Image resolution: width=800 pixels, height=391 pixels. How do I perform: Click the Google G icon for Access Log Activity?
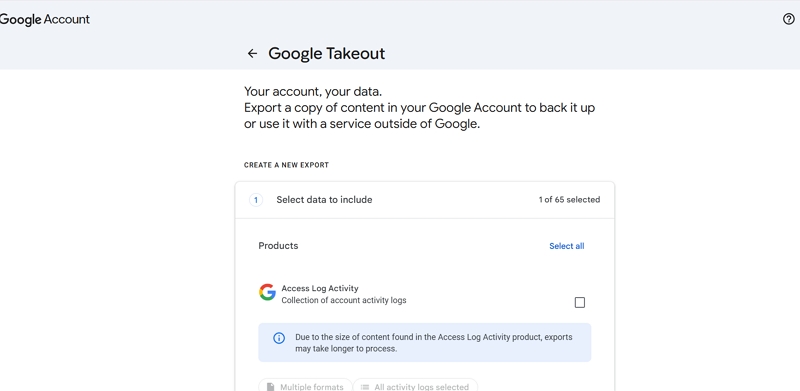click(x=267, y=292)
